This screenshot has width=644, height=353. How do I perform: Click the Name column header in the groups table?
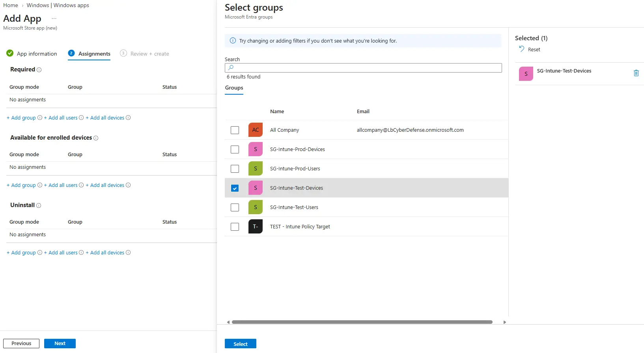click(x=277, y=112)
